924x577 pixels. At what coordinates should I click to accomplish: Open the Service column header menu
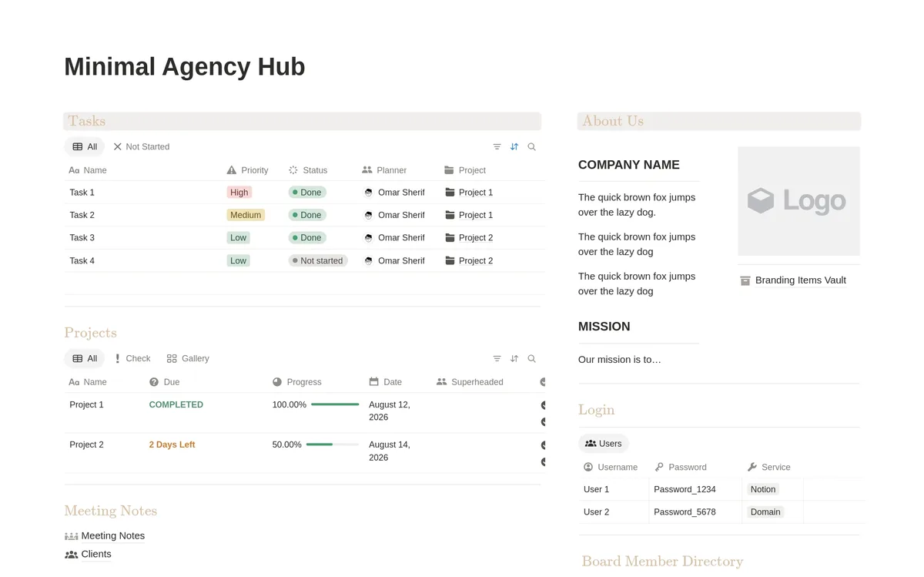click(768, 468)
